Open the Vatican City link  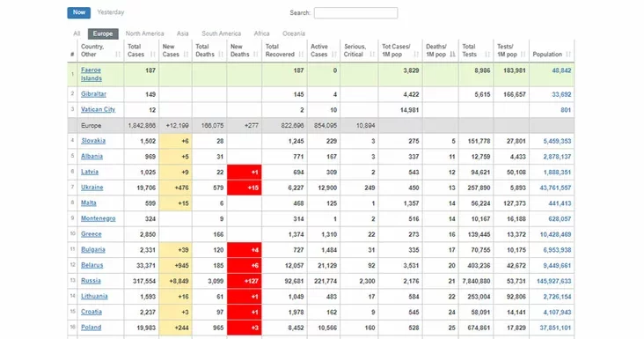[x=99, y=110]
